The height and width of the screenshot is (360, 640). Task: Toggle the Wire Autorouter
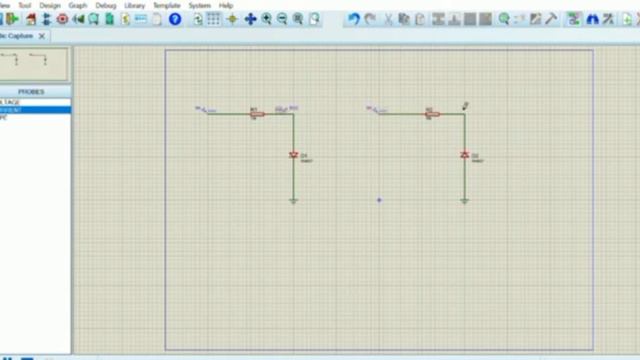[573, 19]
